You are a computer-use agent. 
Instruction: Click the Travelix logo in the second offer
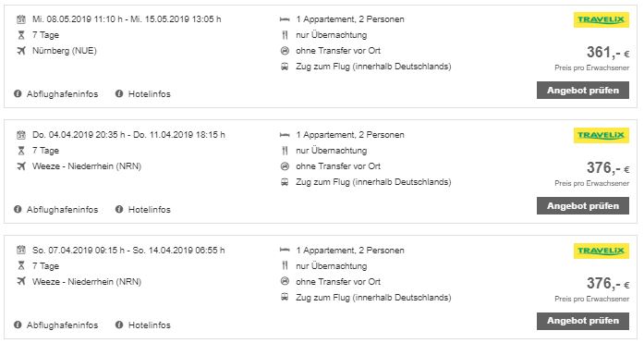pos(601,135)
